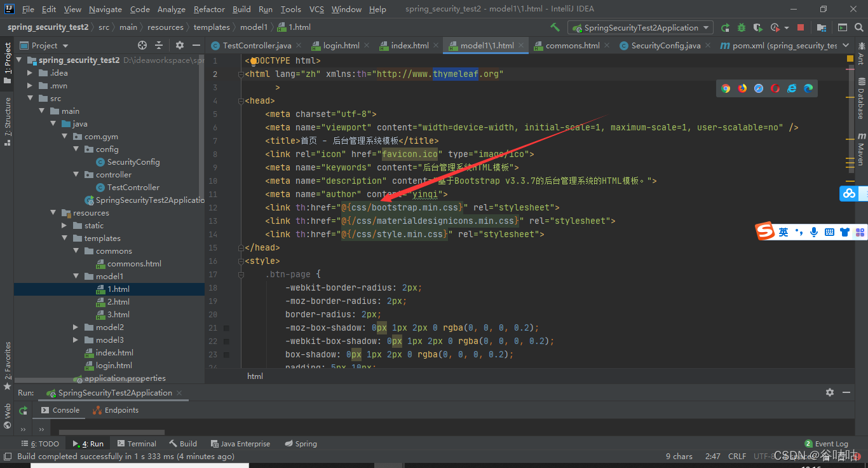
Task: Expand the static folder
Action: [64, 226]
